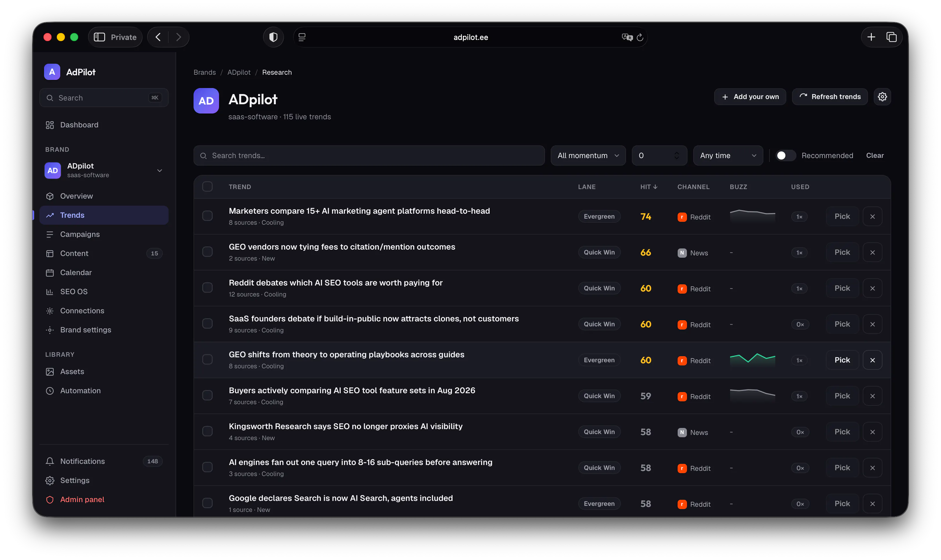Open Brand settings

[104, 330]
